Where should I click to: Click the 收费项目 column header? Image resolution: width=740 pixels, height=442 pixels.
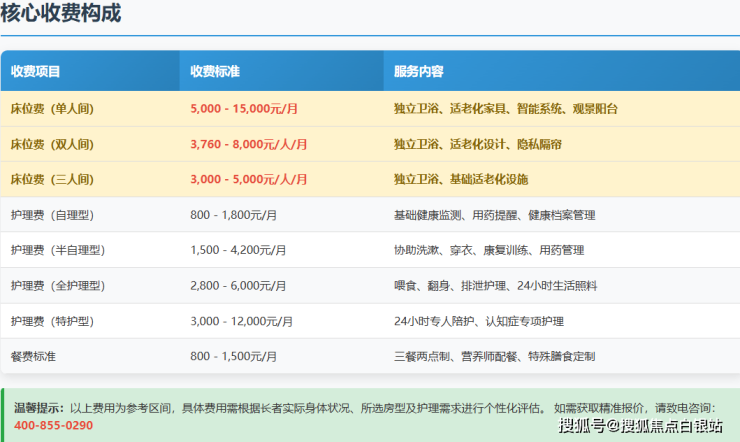[x=36, y=72]
